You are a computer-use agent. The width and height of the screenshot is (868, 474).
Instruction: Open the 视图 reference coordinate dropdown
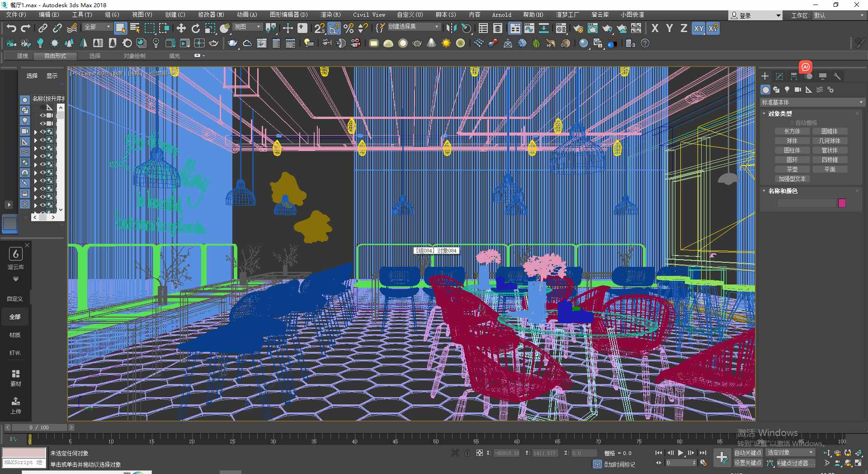[x=247, y=27]
